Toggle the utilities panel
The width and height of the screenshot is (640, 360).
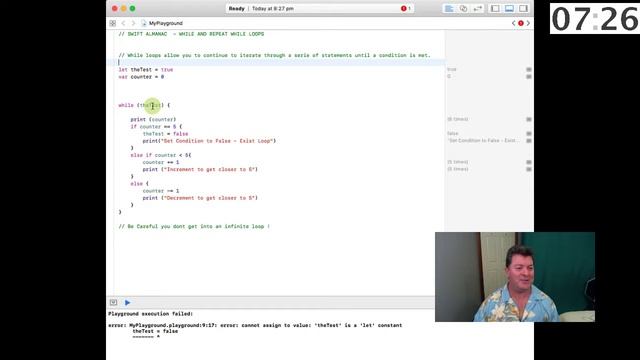pos(523,9)
